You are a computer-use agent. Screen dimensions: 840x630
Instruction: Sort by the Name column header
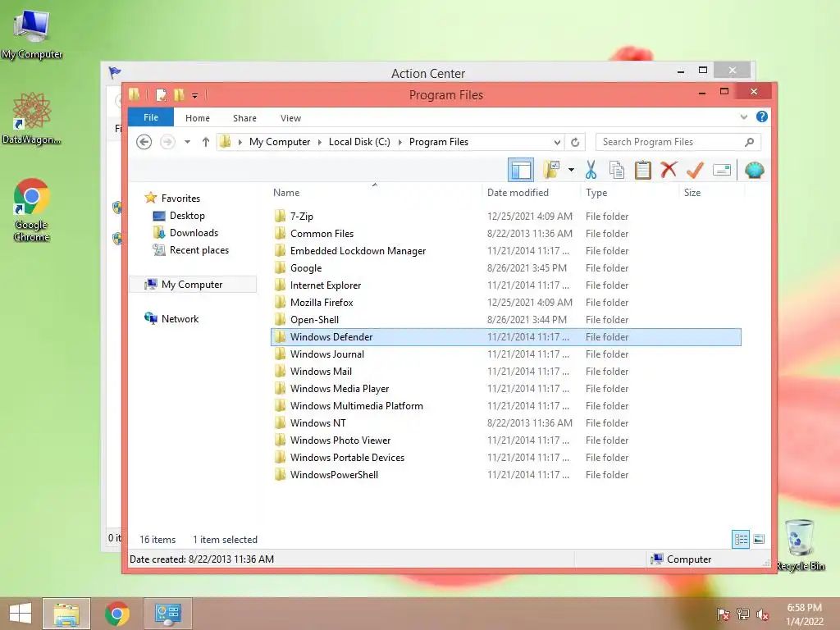point(375,192)
